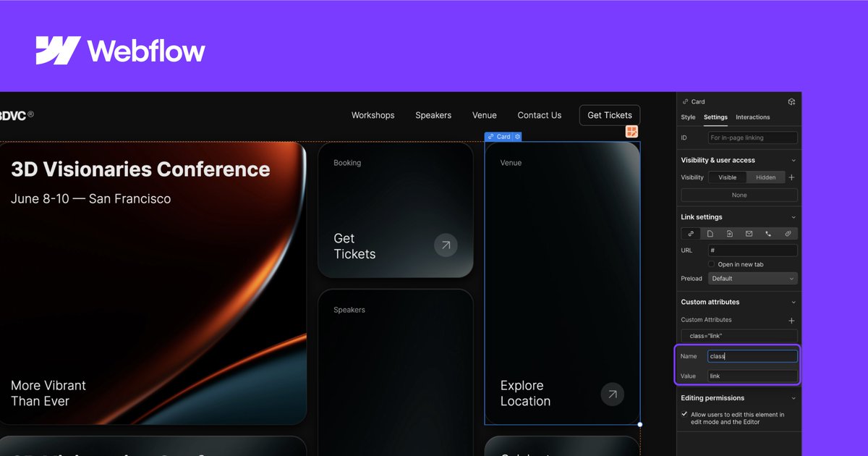The height and width of the screenshot is (456, 868).
Task: Click the URL input field
Action: (x=752, y=250)
